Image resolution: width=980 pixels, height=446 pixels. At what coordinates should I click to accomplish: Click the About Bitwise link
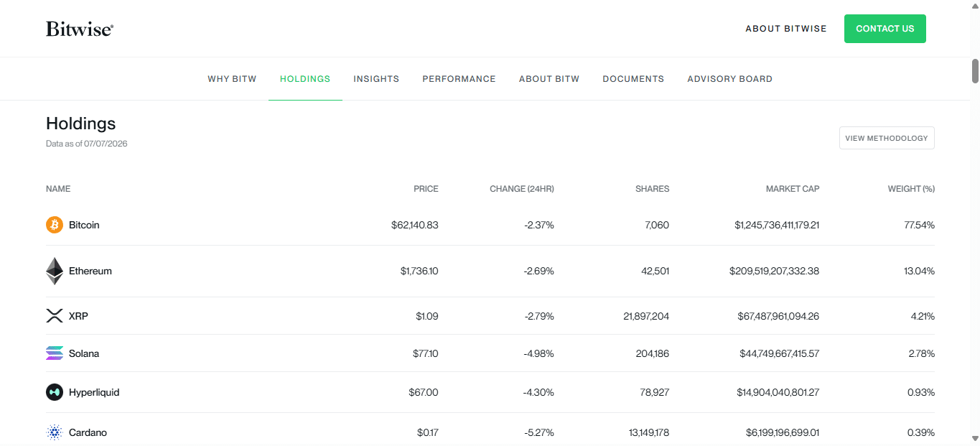tap(786, 29)
